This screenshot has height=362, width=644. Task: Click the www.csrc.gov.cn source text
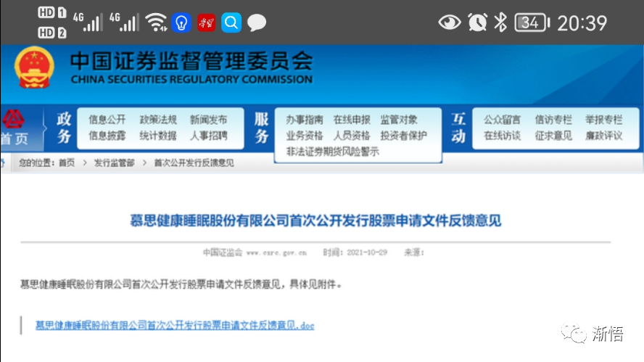[x=276, y=252]
